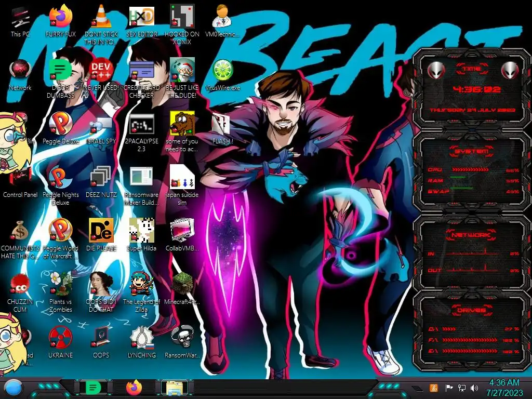532x399 pixels.
Task: Open the RansomWar... skull icon
Action: point(182,342)
